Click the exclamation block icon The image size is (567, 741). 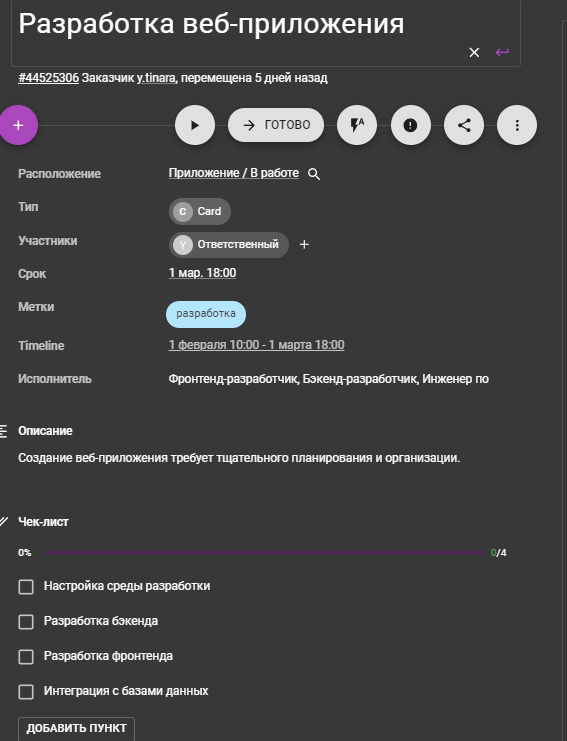tap(410, 125)
